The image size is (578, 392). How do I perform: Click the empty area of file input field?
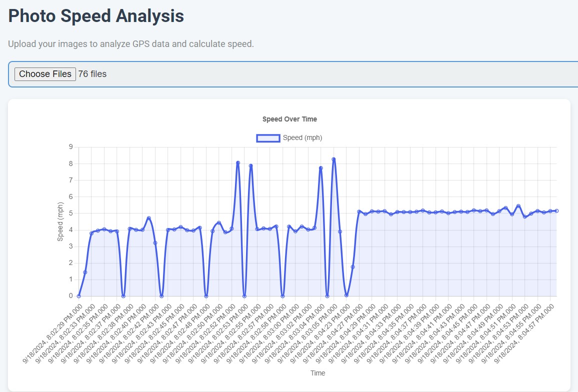coord(340,74)
